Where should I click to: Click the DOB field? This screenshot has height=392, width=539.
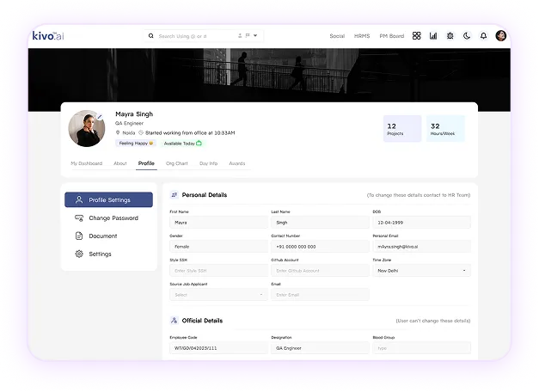coord(421,223)
